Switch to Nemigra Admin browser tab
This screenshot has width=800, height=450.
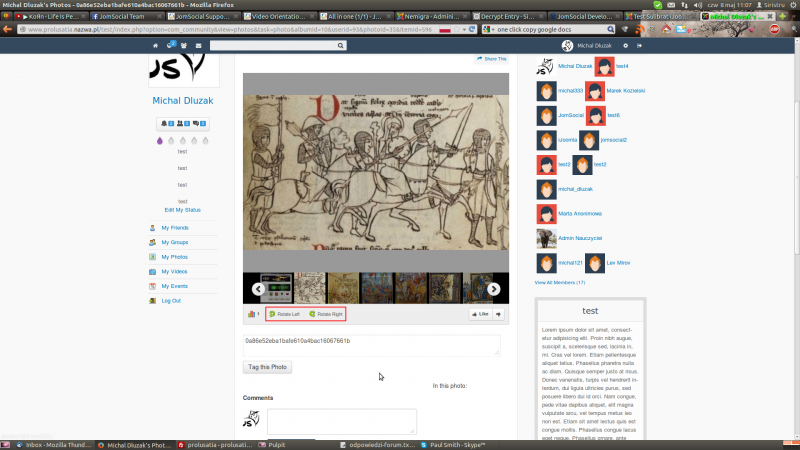pyautogui.click(x=432, y=16)
